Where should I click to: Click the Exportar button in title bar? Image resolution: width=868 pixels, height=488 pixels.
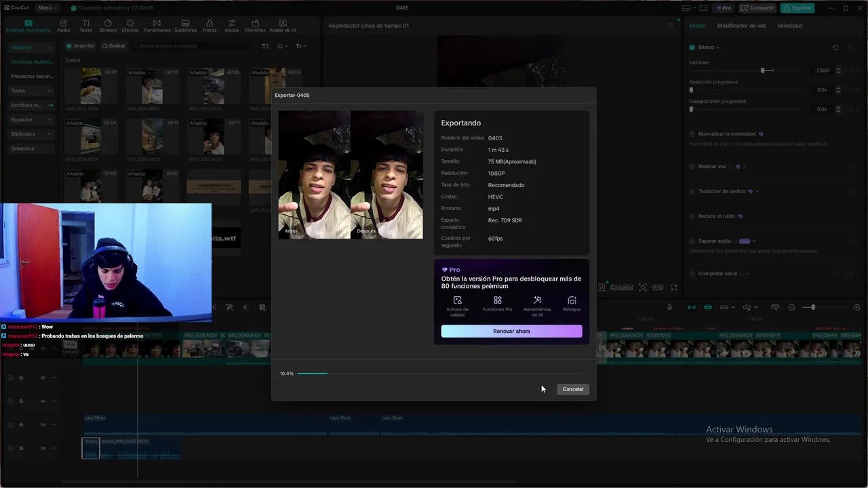click(797, 8)
